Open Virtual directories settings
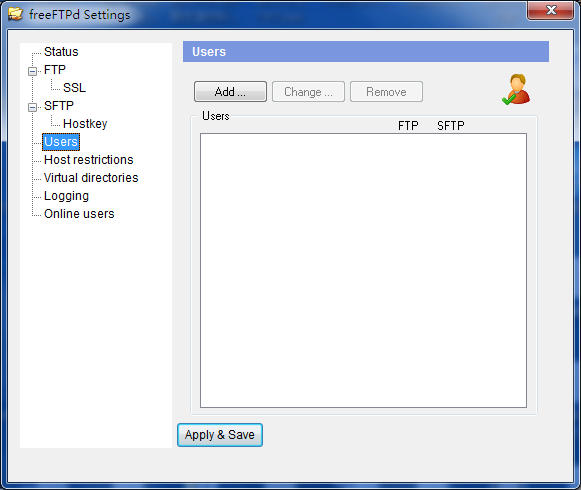This screenshot has width=581, height=490. click(91, 178)
